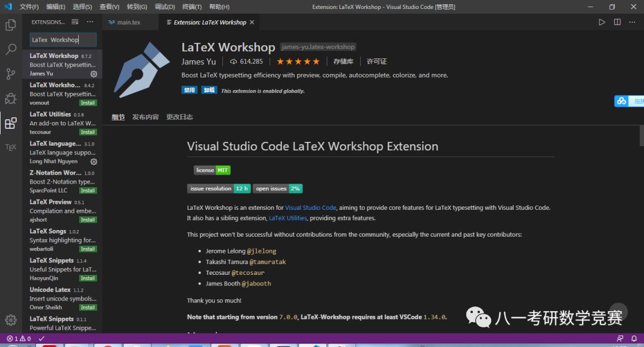Select LaTeX Workshop 8.7.2 in results list

[x=63, y=64]
